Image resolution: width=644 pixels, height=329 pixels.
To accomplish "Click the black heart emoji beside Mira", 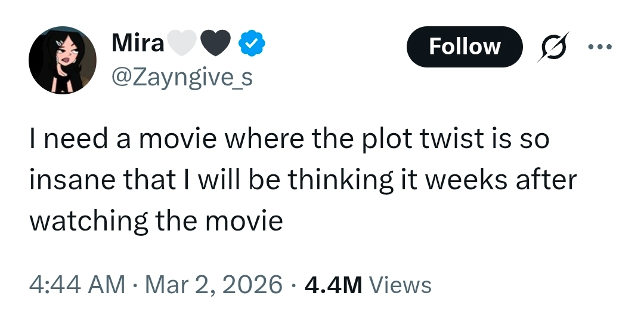I will click(x=216, y=44).
